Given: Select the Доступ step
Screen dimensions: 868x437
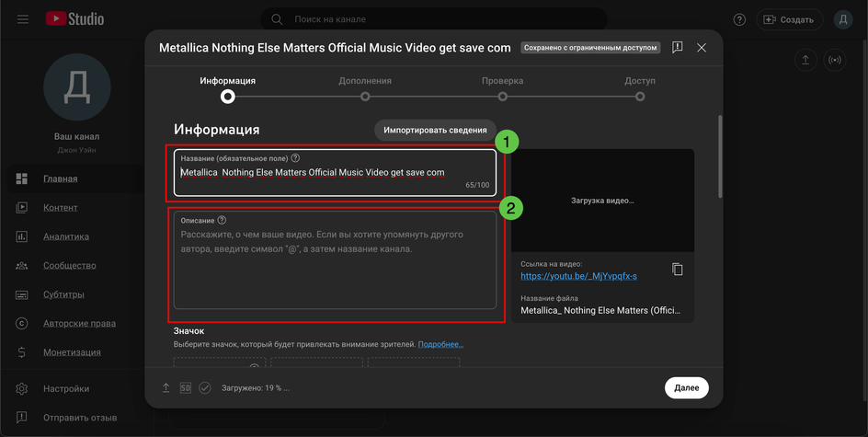Looking at the screenshot, I should click(640, 88).
